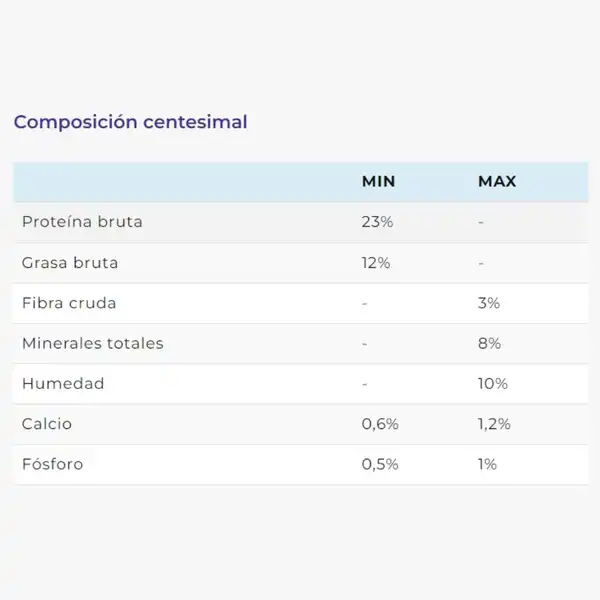Select the 23% minimum protein value

[377, 222]
